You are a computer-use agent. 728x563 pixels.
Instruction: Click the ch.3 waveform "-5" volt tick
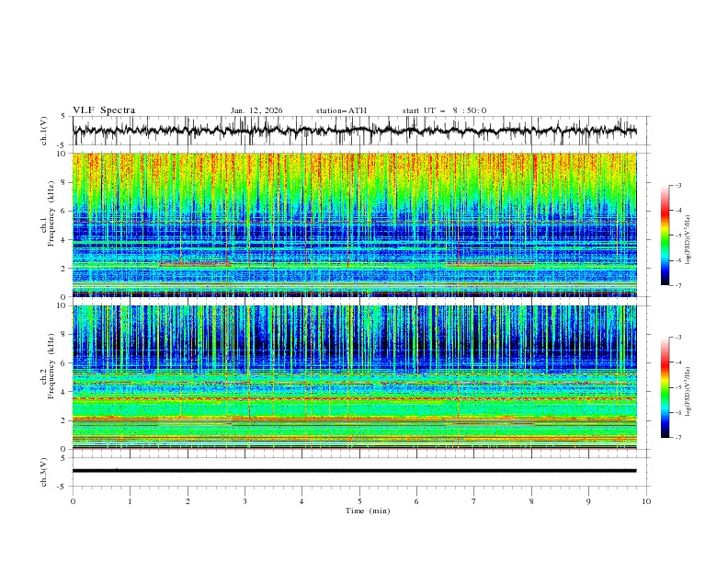62,487
